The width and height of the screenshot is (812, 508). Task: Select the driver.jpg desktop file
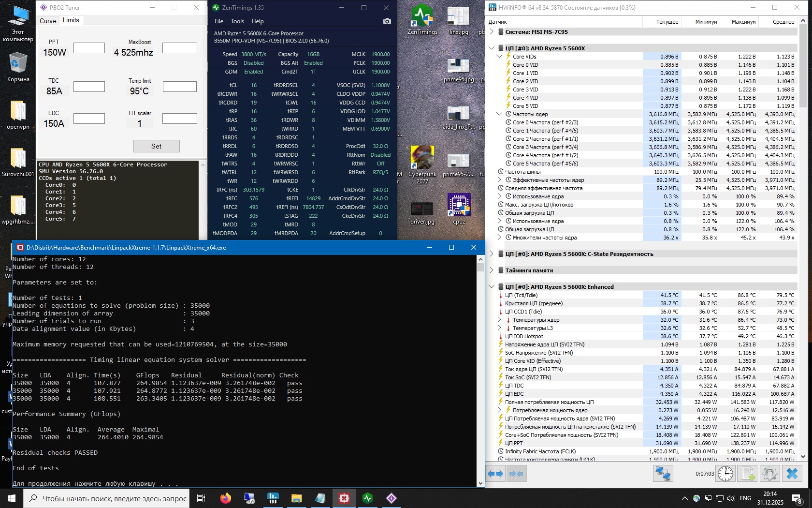[422, 212]
